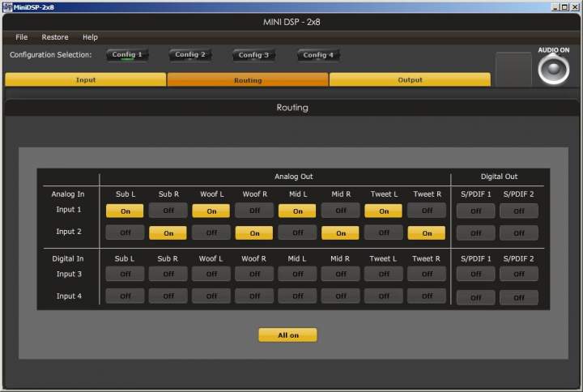Enable Input 2 to S/PDIF 2 routing
This screenshot has width=583, height=392.
[519, 232]
